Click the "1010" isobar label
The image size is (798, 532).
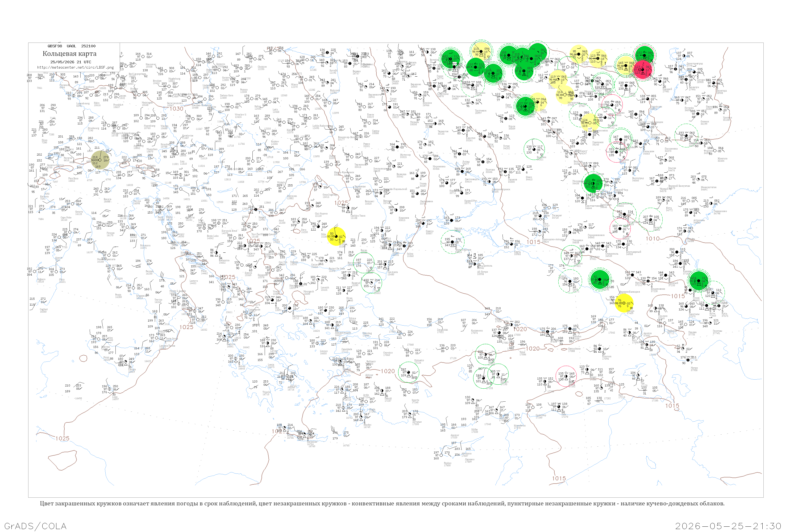tap(652, 239)
